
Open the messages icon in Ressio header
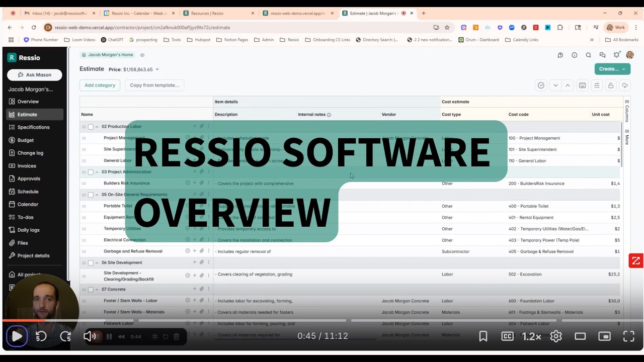coord(602,55)
